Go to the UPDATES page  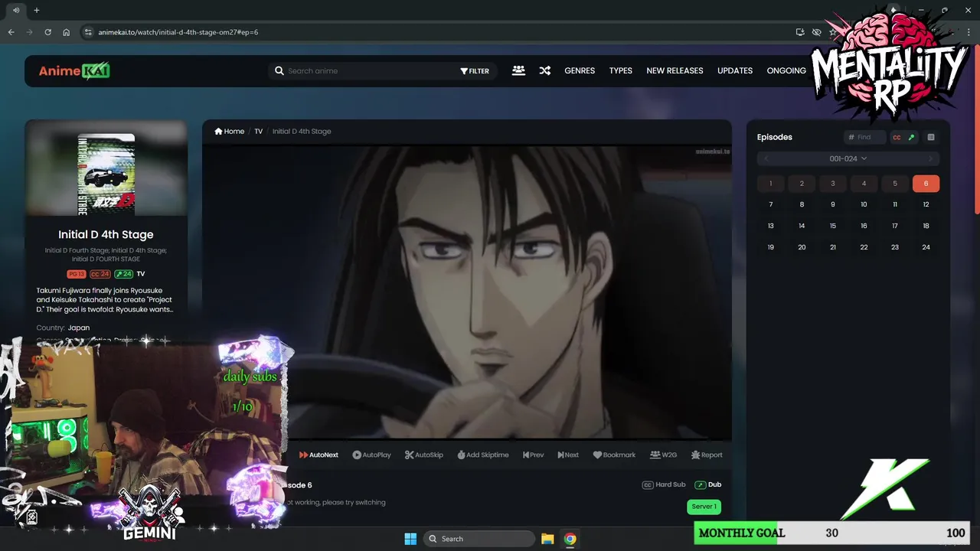tap(735, 70)
